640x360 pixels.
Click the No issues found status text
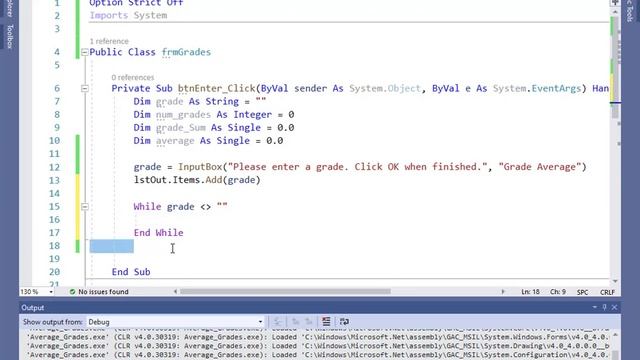(x=103, y=292)
